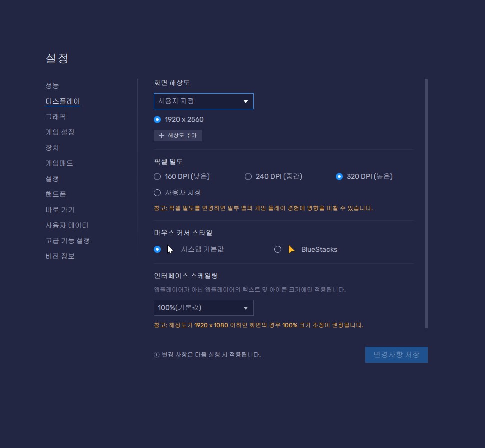Open the 버전 정보 section

(x=60, y=256)
